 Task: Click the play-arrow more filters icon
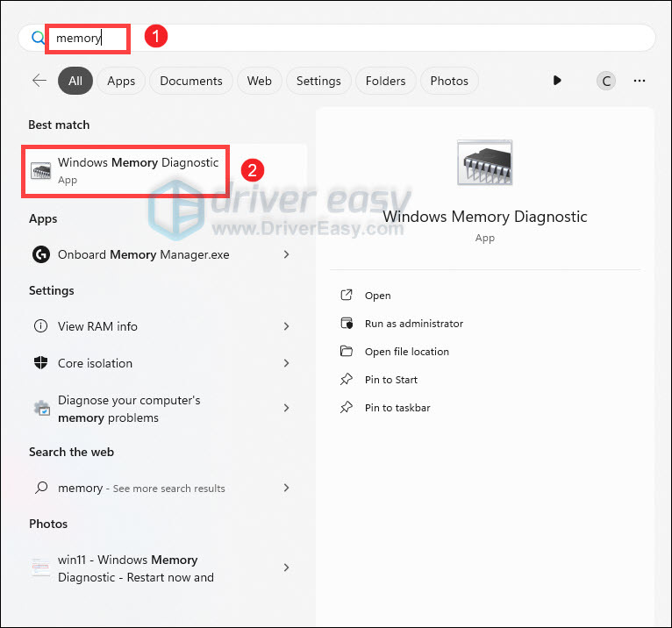pos(557,81)
